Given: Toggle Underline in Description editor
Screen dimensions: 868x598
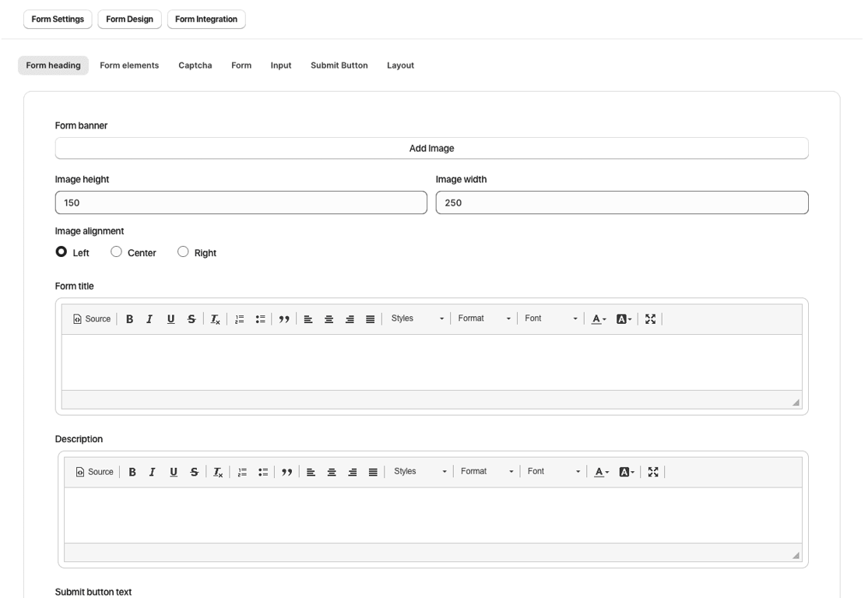Looking at the screenshot, I should (x=174, y=472).
